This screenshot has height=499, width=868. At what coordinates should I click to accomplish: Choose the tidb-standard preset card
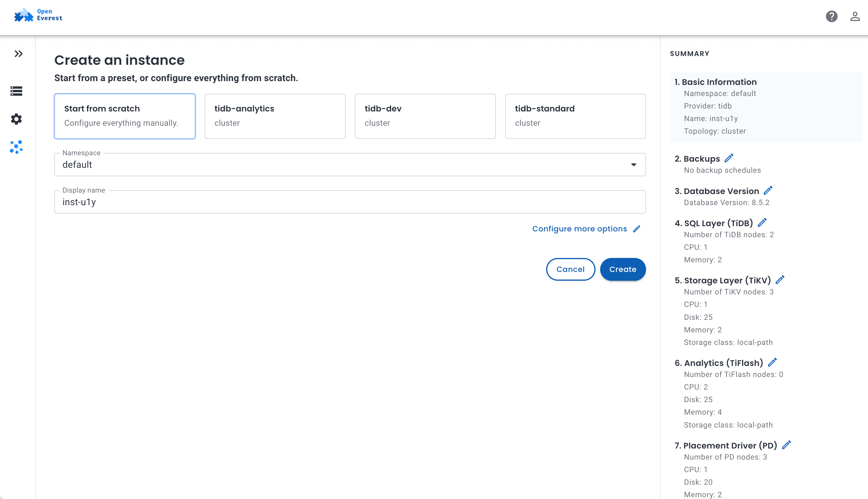coord(575,116)
